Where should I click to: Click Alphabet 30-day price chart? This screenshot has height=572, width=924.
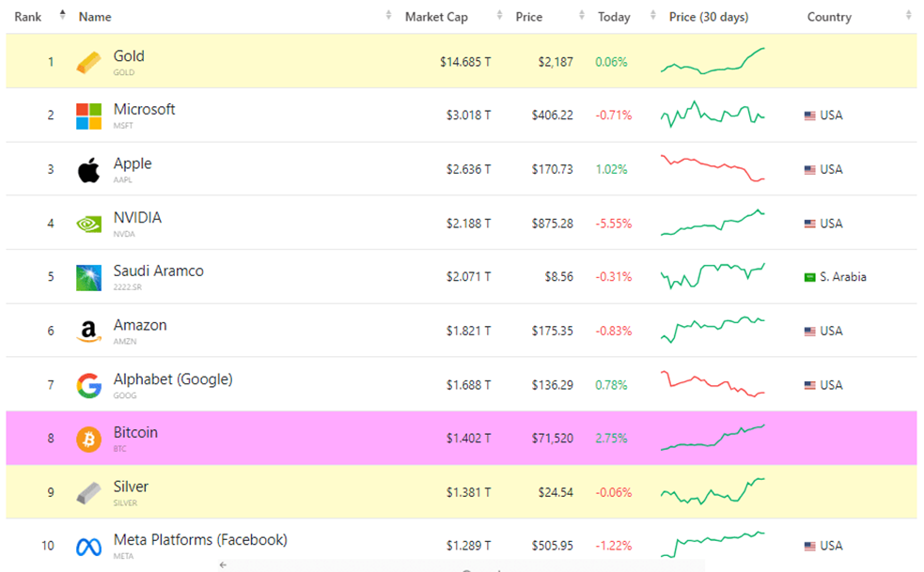tap(713, 384)
